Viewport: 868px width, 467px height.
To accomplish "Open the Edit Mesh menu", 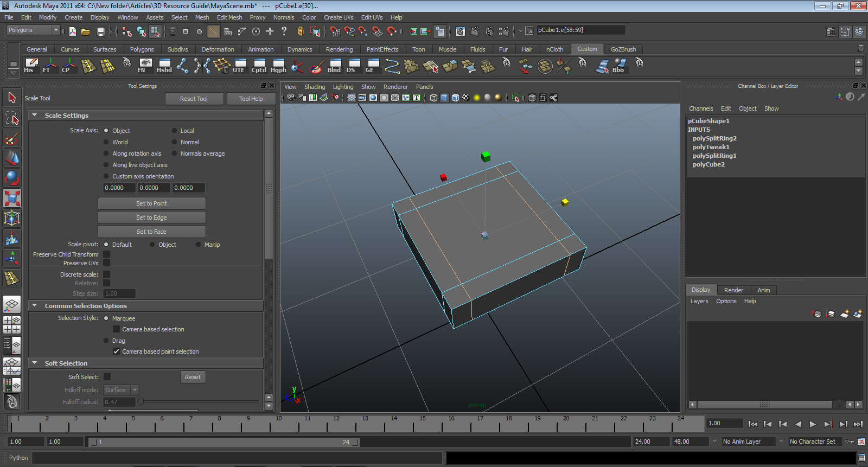I will click(229, 17).
